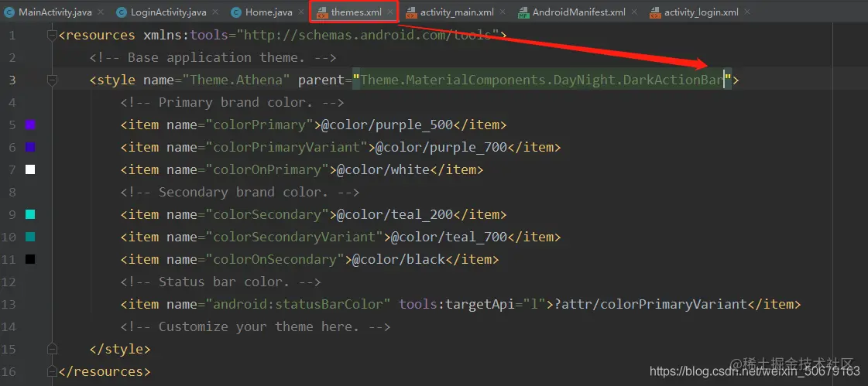Click the @color/white reference

pyautogui.click(x=383, y=169)
